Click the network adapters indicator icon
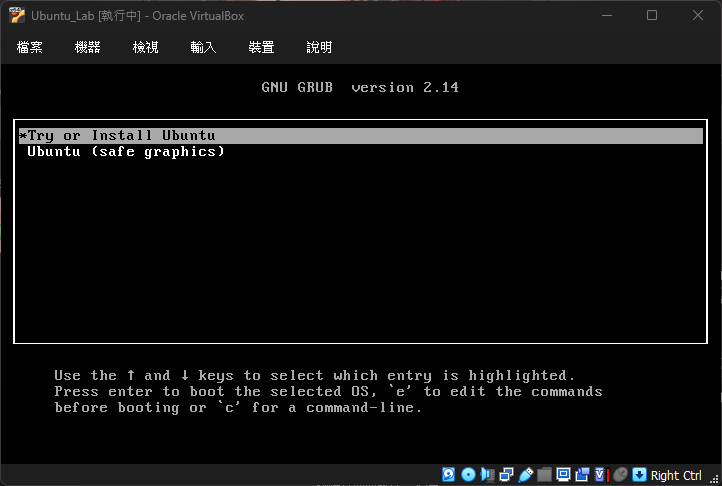 [x=507, y=474]
